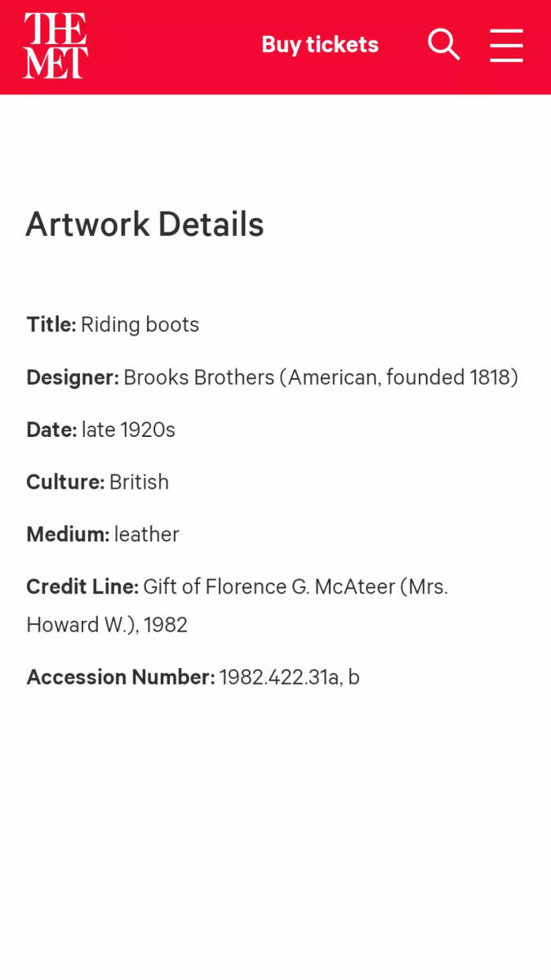Tap the Buy tickets link

[x=320, y=45]
